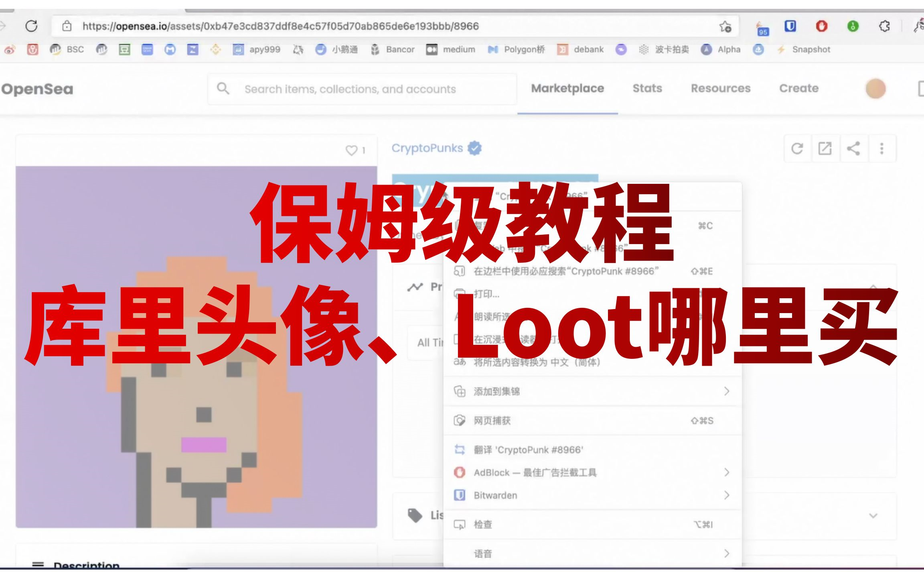This screenshot has width=924, height=578.
Task: Favorite the punk with the heart icon
Action: (351, 150)
